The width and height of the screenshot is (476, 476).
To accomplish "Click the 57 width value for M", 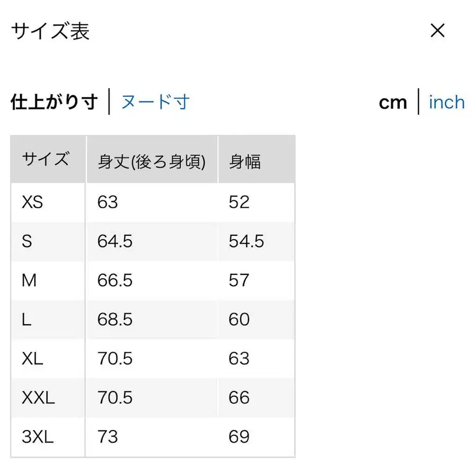I will click(x=240, y=280).
